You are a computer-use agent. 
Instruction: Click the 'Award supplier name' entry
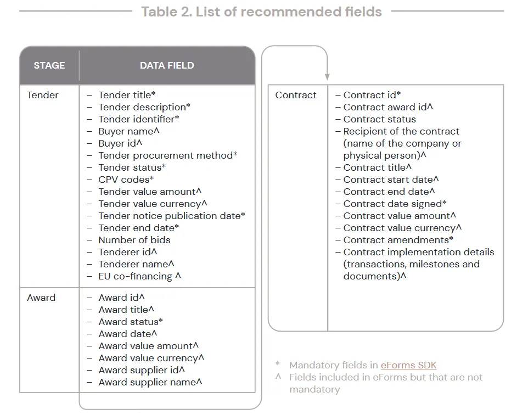pos(150,382)
